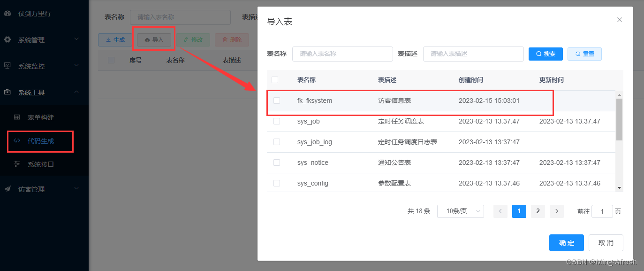The width and height of the screenshot is (644, 271).
Task: Click the 系统接口 sliders icon
Action: [x=17, y=164]
